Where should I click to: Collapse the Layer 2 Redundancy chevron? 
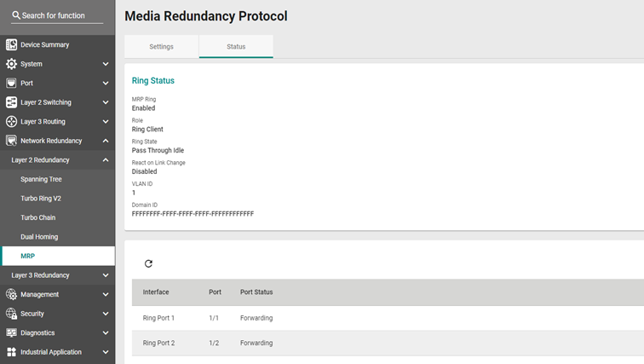106,159
